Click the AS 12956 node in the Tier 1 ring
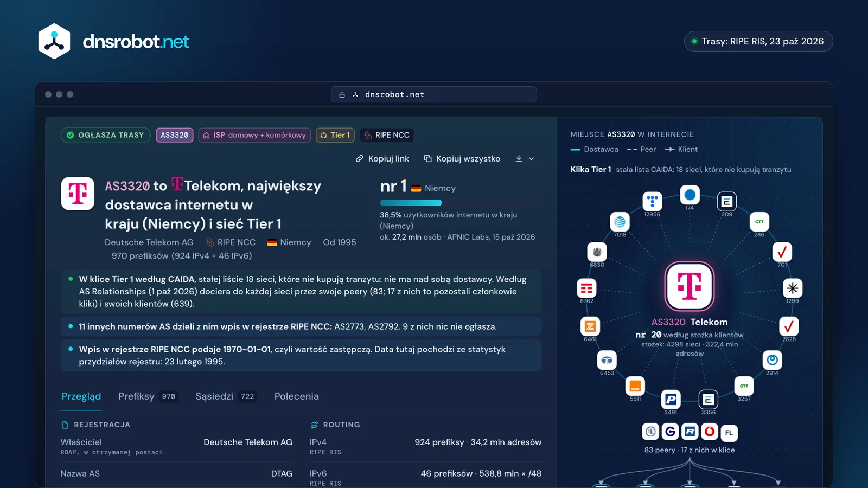 coord(652,201)
